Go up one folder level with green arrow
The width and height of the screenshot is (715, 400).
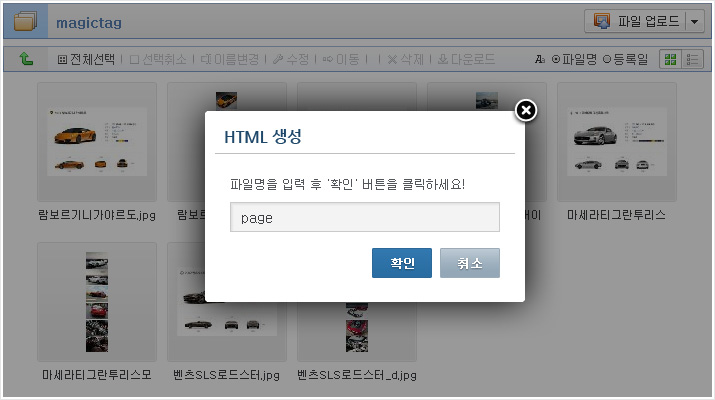point(26,59)
